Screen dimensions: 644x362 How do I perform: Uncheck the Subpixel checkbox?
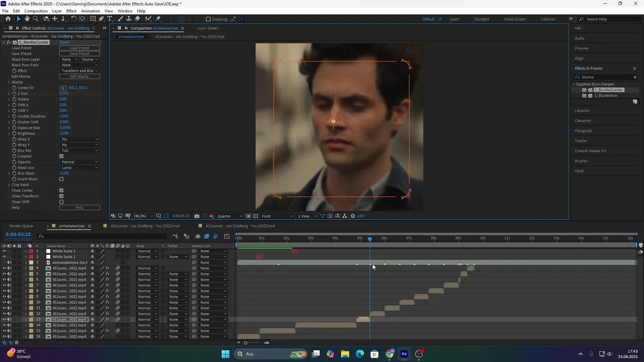coord(61,156)
